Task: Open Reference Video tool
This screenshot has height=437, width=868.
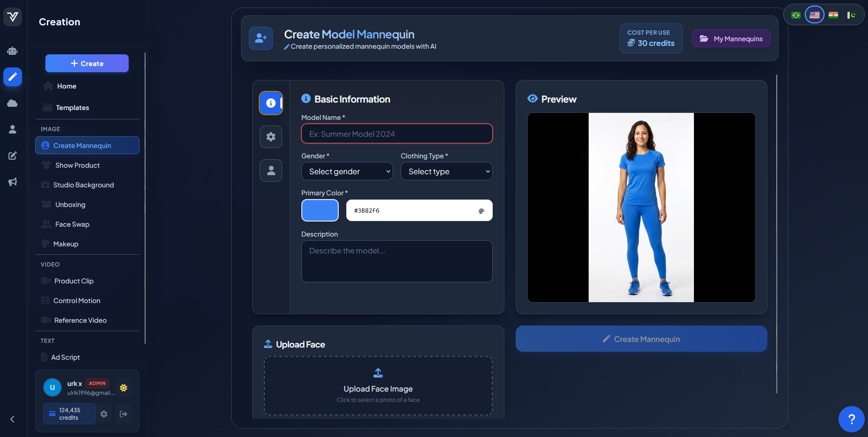Action: click(87, 320)
